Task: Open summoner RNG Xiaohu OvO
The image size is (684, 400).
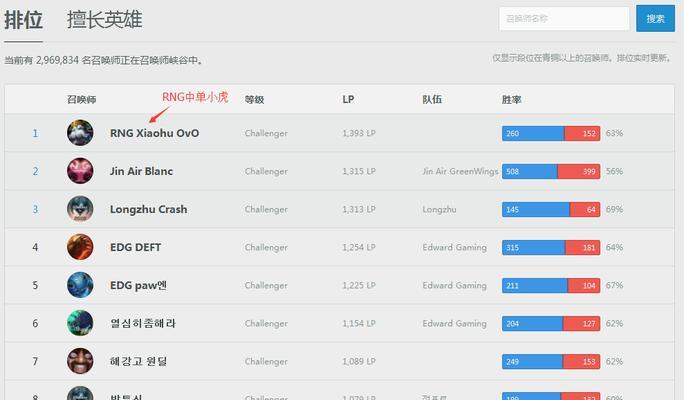Action: pos(154,133)
